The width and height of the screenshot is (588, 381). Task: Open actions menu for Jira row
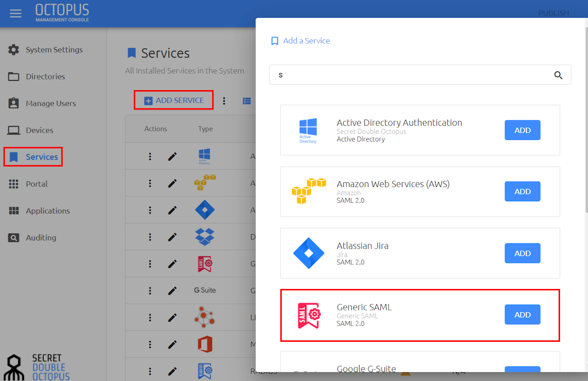tap(150, 210)
